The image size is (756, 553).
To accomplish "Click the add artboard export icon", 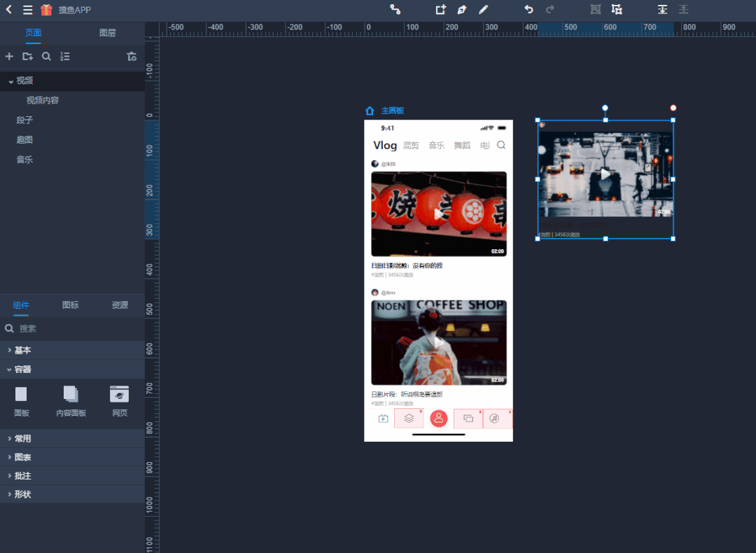I will 441,10.
